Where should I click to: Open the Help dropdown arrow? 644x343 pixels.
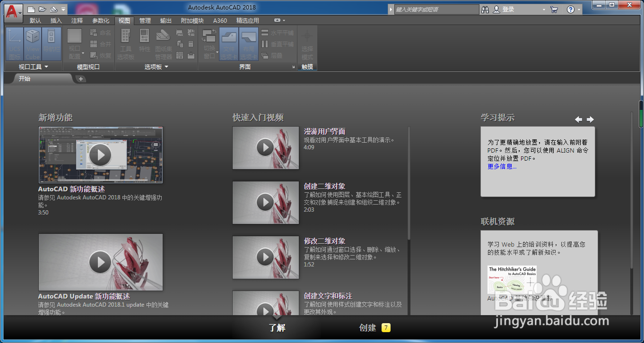pyautogui.click(x=579, y=9)
